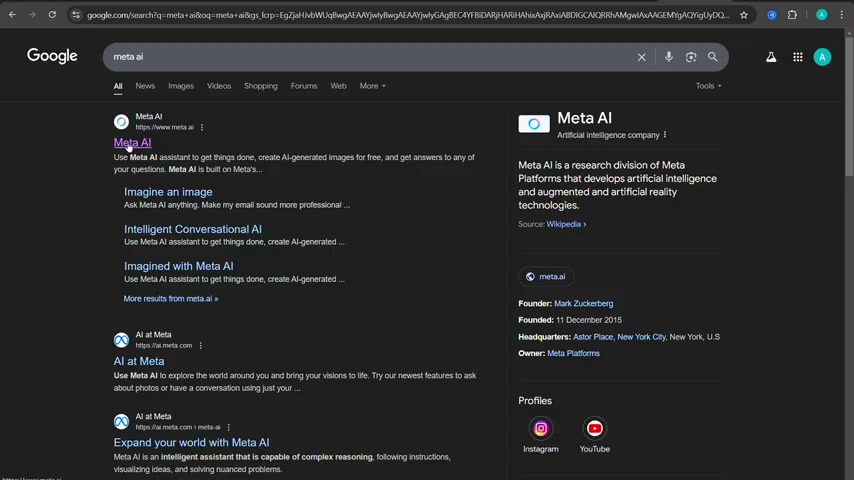The image size is (854, 480).
Task: Switch to the Forums tab
Action: click(304, 86)
